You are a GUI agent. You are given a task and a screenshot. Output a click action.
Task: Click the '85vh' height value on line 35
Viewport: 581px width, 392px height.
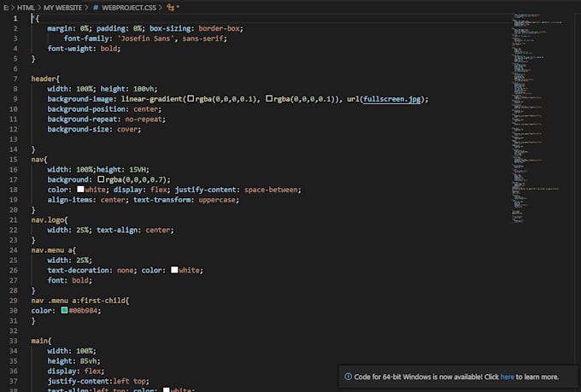pos(86,361)
